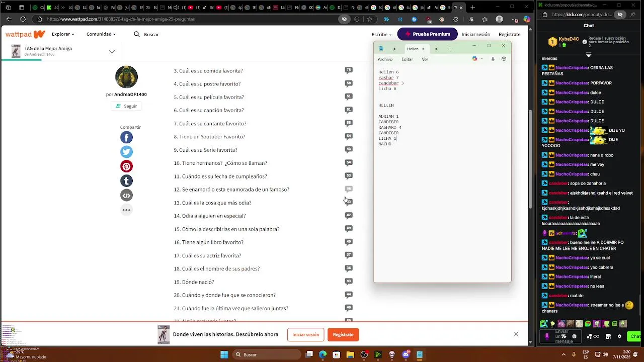Click Iniciar sesión in the Wattpad header
This screenshot has width=644, height=362.
click(x=475, y=34)
